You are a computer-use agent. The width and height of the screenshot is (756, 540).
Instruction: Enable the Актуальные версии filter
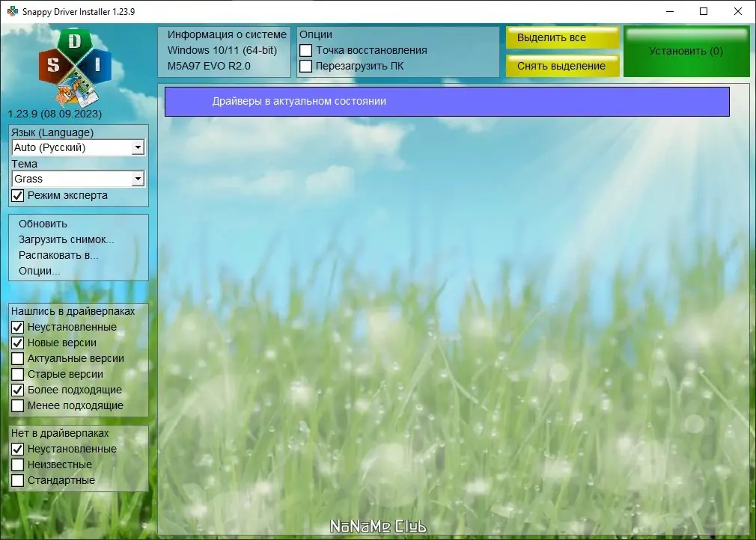pyautogui.click(x=16, y=358)
